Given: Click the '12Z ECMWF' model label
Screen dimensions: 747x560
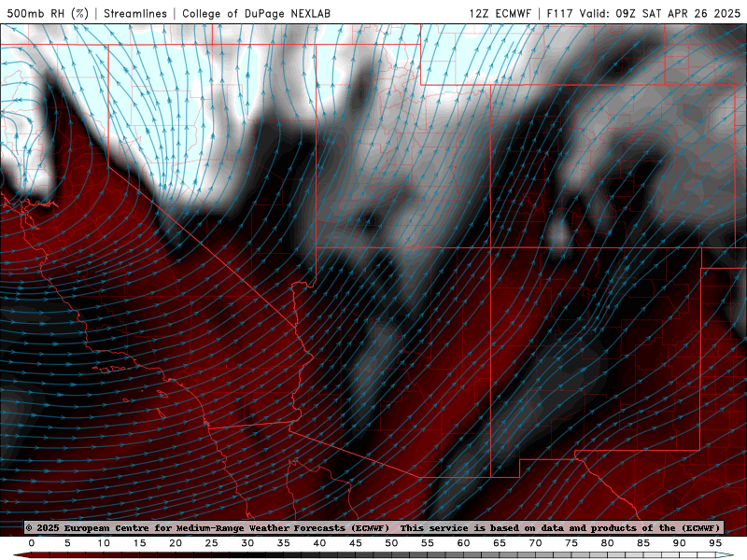Looking at the screenshot, I should tap(500, 13).
